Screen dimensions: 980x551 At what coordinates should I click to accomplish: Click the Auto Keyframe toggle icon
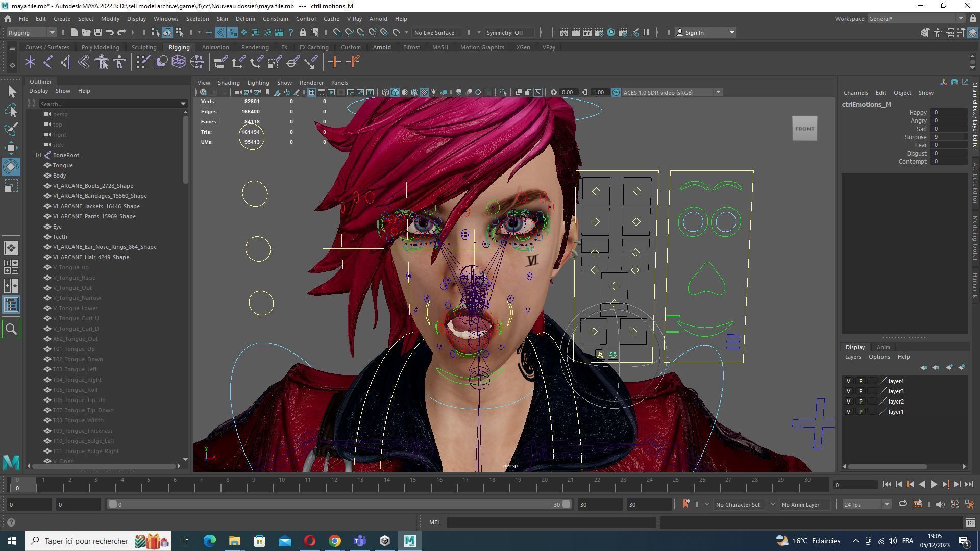coord(954,504)
